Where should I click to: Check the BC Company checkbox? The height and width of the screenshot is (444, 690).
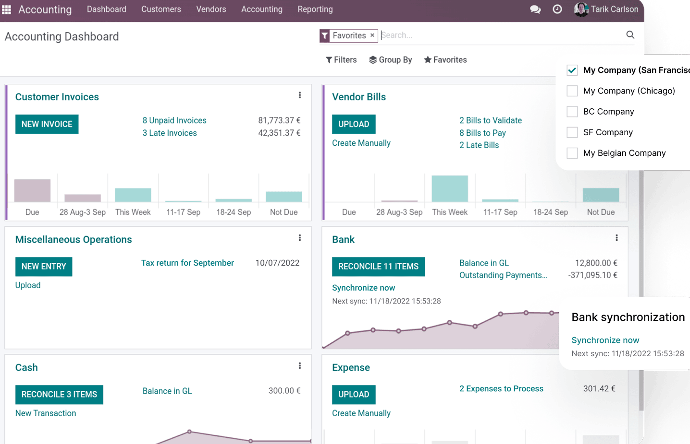(x=572, y=112)
